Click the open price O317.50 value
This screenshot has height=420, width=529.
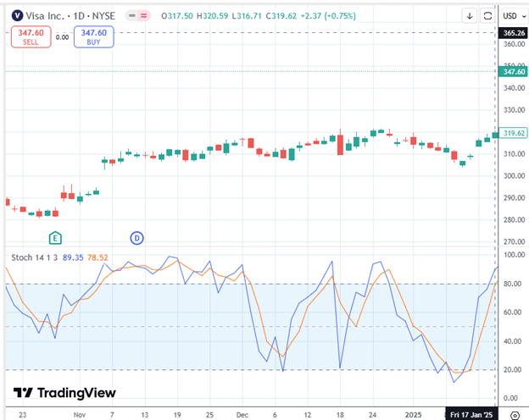pyautogui.click(x=177, y=16)
